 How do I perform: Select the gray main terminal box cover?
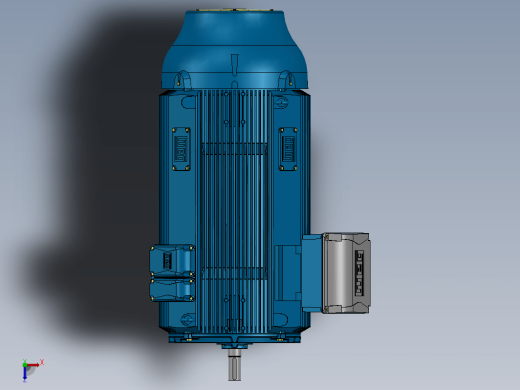pyautogui.click(x=346, y=273)
